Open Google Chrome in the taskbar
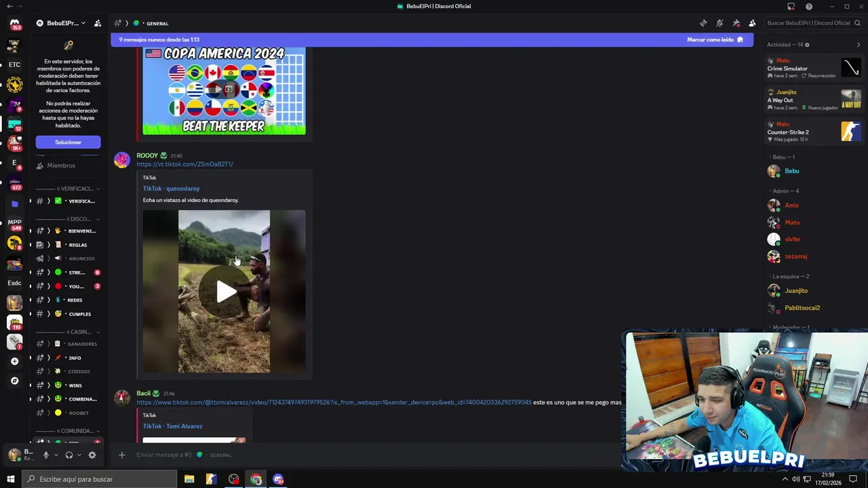This screenshot has height=488, width=868. click(x=256, y=479)
